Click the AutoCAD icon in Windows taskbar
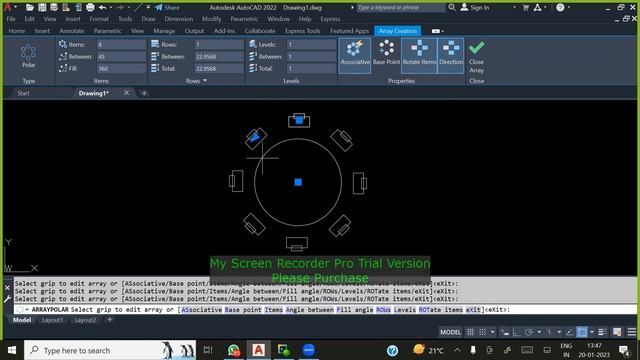The image size is (640, 360). tap(258, 350)
